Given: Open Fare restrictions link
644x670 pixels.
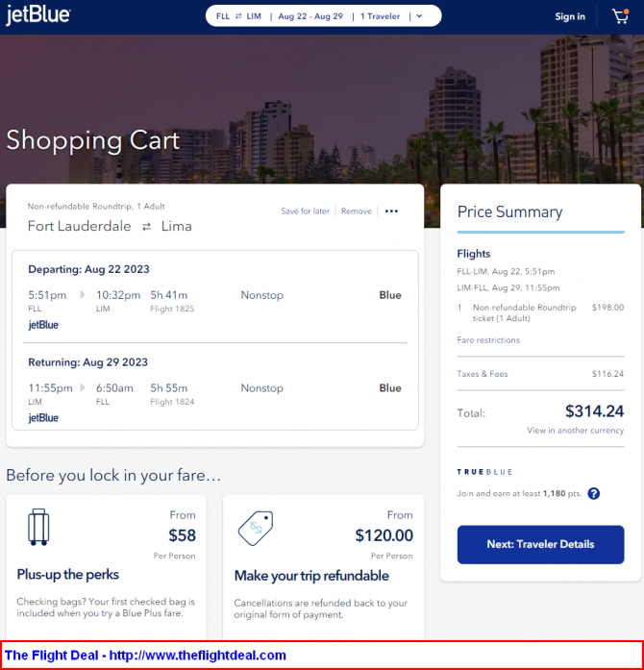Looking at the screenshot, I should click(488, 340).
